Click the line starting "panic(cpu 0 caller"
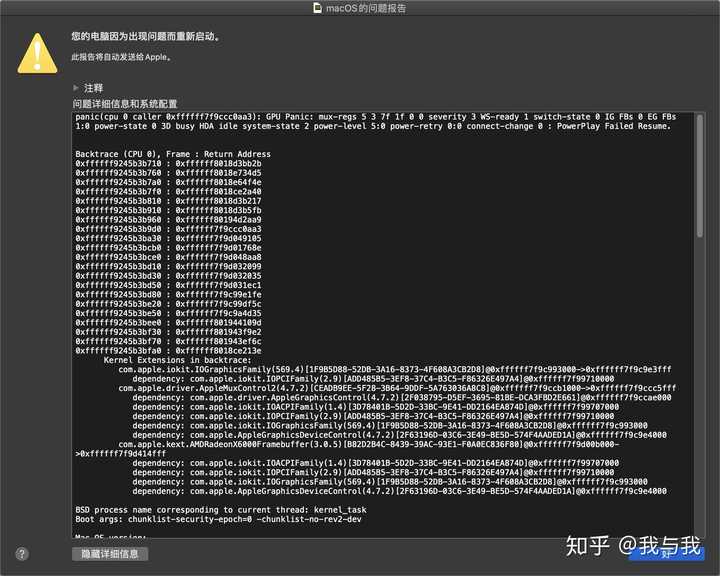This screenshot has height=576, width=720. [x=376, y=117]
